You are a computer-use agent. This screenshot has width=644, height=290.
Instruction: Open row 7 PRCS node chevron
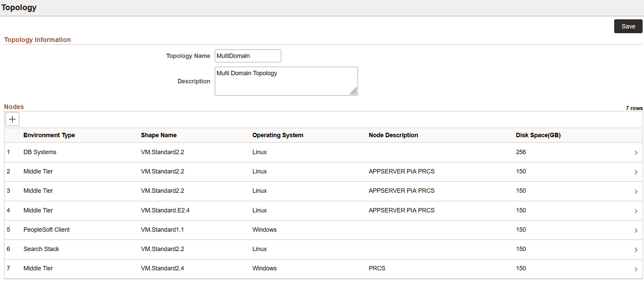click(x=636, y=269)
